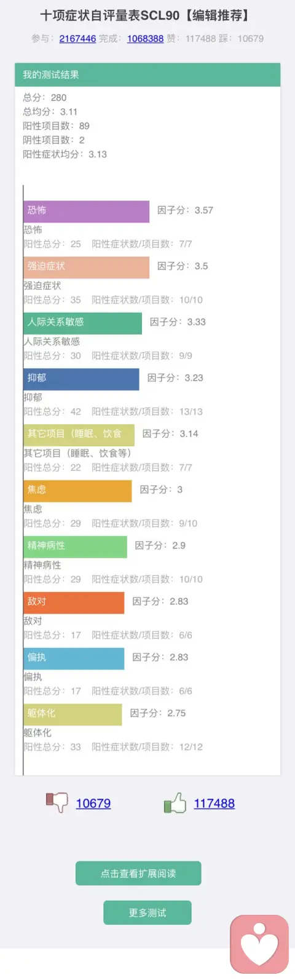Select the purple 恐怖 factor bar
The image size is (295, 980).
pyautogui.click(x=87, y=211)
